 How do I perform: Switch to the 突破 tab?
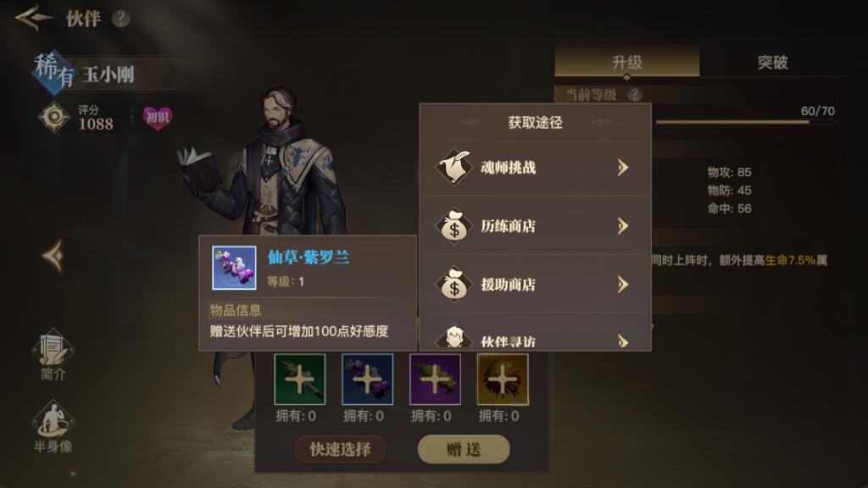(x=772, y=62)
